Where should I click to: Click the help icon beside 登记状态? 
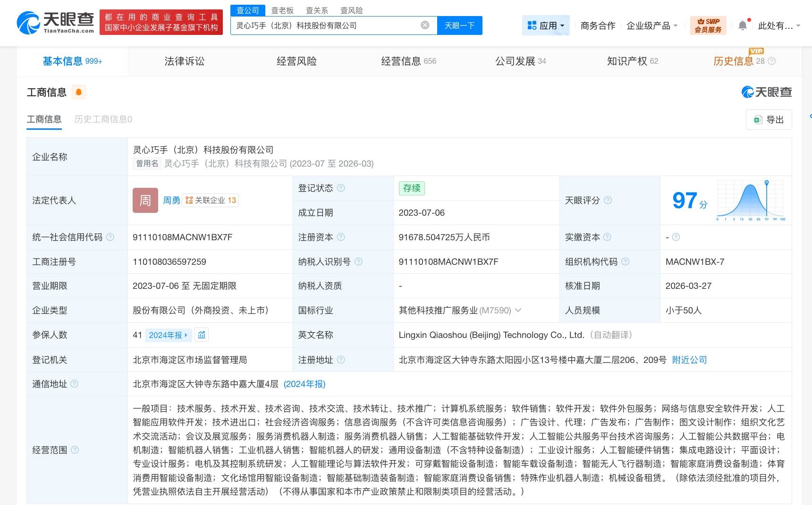click(x=341, y=188)
